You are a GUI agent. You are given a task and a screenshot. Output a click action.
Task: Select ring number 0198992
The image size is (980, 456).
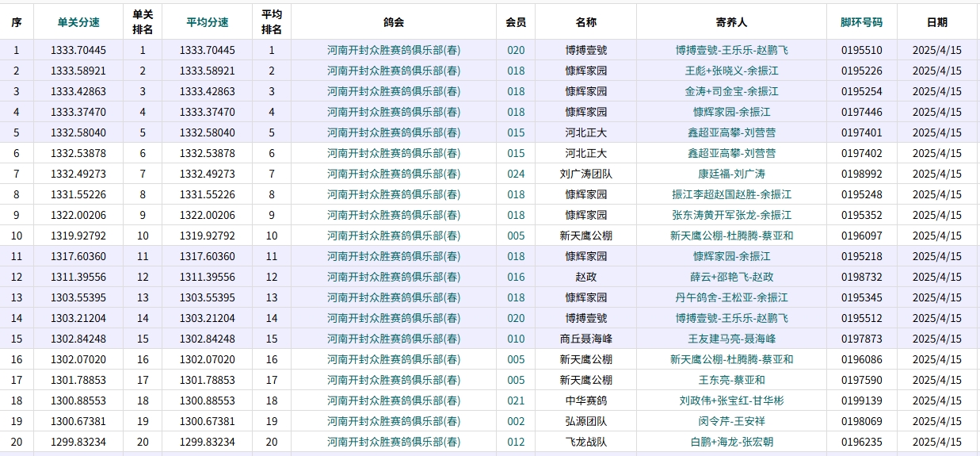(861, 174)
